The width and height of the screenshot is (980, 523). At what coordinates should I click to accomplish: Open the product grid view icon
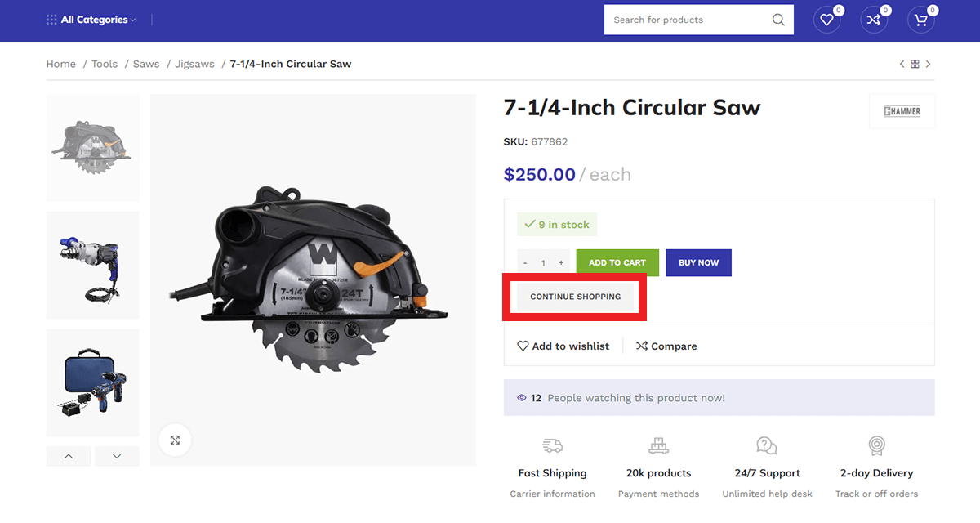click(x=915, y=64)
